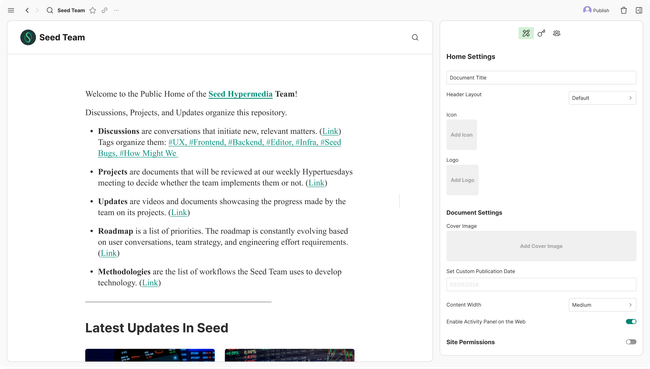Click the Add Cover Image area
This screenshot has height=369, width=650.
click(x=541, y=246)
